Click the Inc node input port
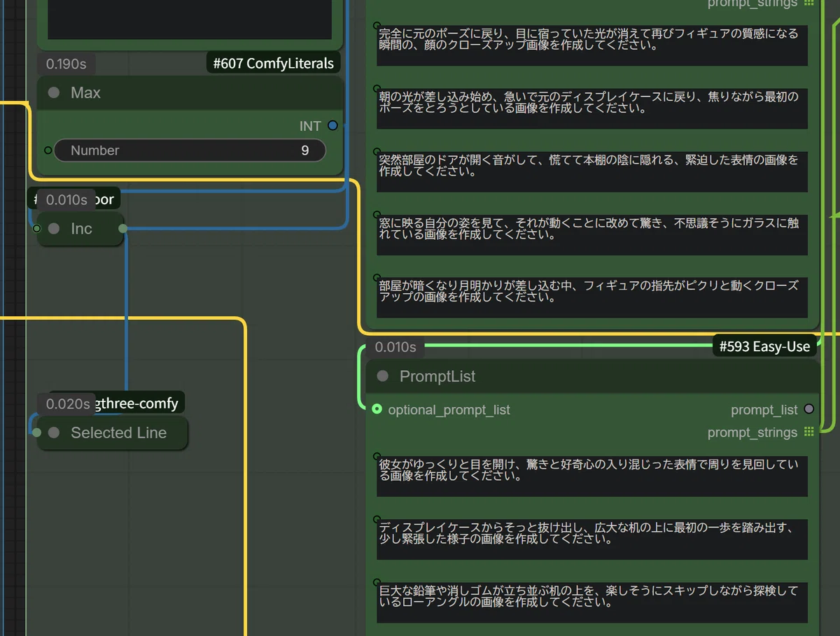 pos(37,229)
